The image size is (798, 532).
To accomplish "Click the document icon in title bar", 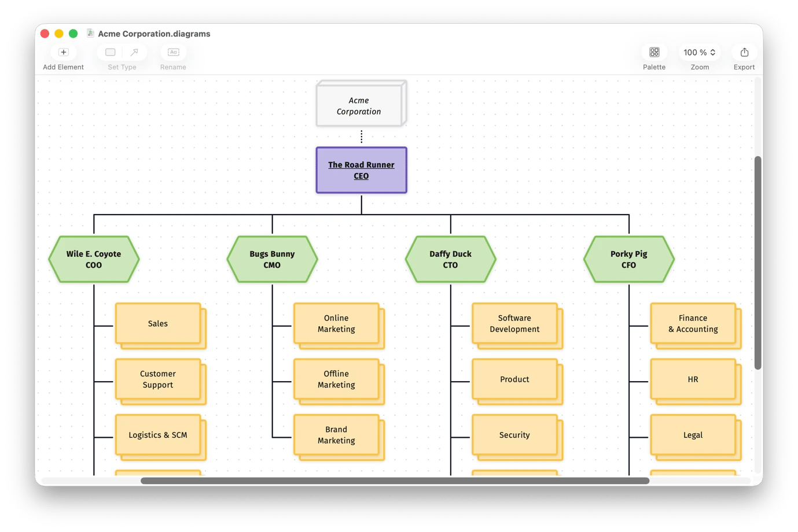I will (x=90, y=34).
